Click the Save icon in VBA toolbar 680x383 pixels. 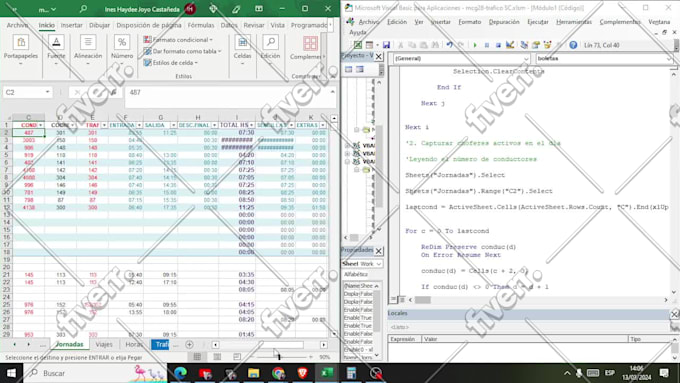coord(386,45)
